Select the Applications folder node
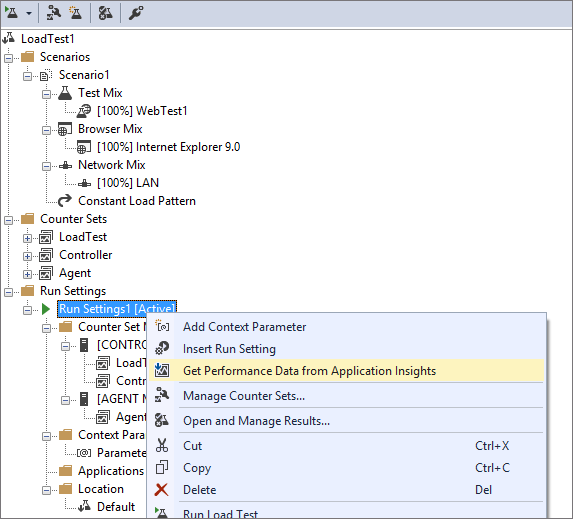Image resolution: width=573 pixels, height=519 pixels. pyautogui.click(x=111, y=471)
